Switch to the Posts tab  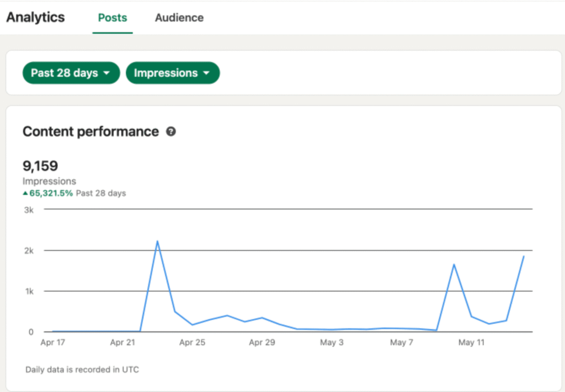coord(113,18)
